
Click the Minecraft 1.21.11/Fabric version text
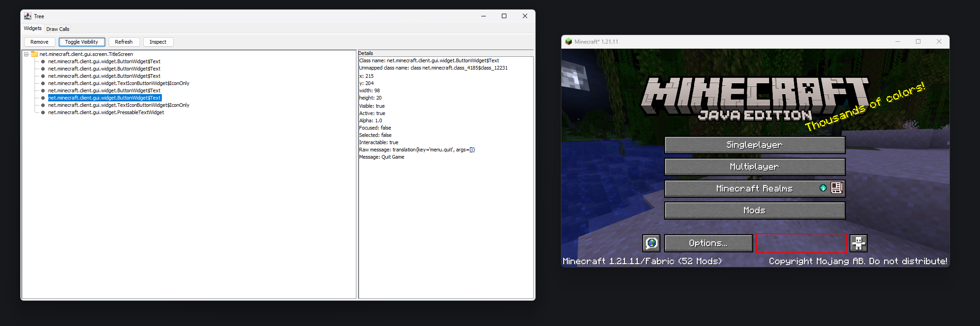(x=642, y=261)
